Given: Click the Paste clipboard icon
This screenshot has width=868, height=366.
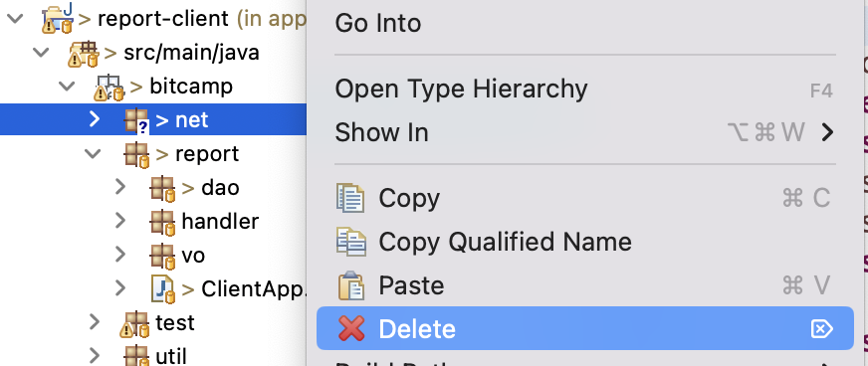Looking at the screenshot, I should click(351, 285).
